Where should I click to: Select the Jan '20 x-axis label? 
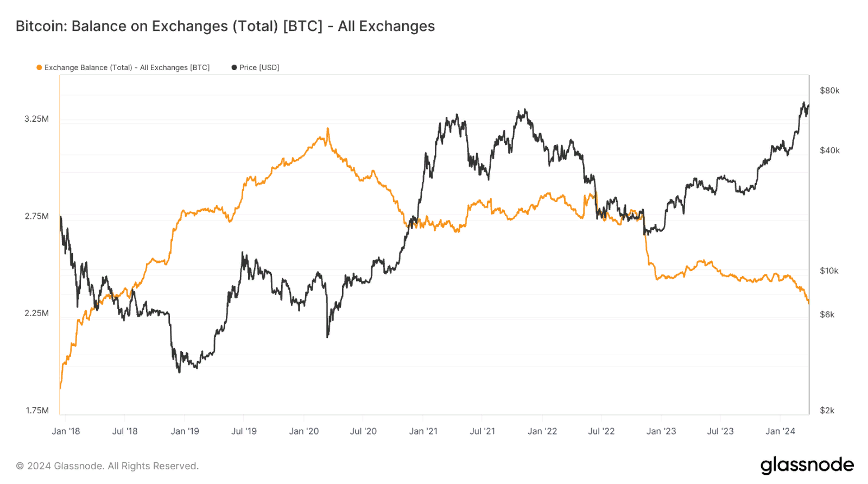304,431
